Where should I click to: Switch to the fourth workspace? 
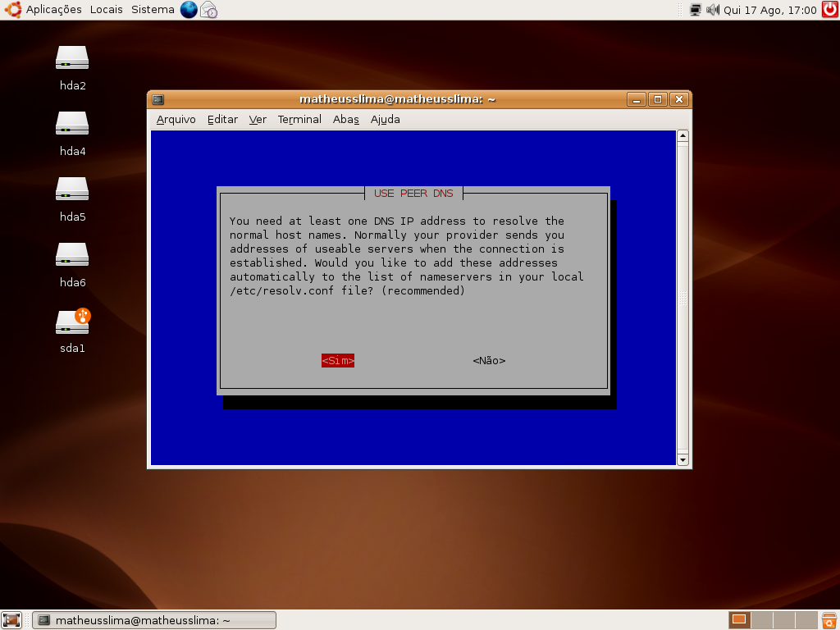tap(806, 620)
